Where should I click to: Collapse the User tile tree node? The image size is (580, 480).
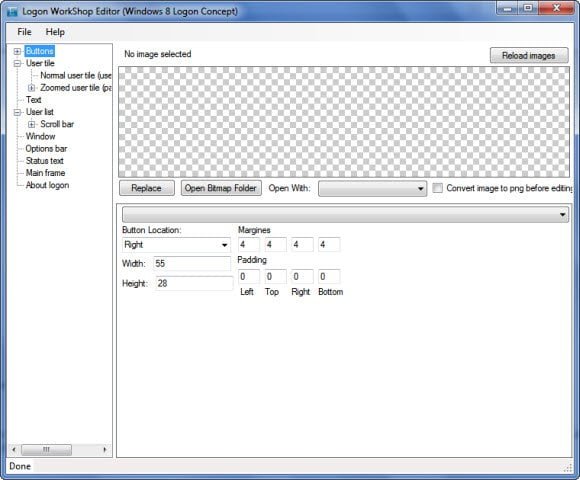pyautogui.click(x=17, y=63)
